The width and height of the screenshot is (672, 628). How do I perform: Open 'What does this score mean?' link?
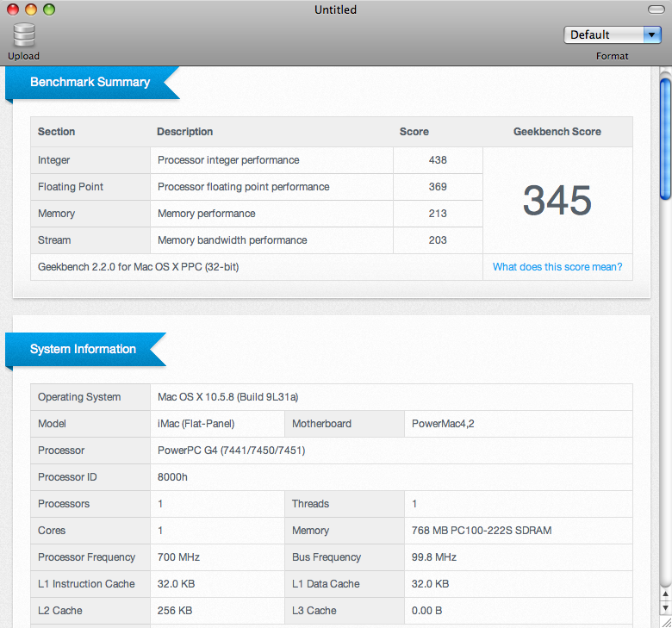[x=557, y=267]
